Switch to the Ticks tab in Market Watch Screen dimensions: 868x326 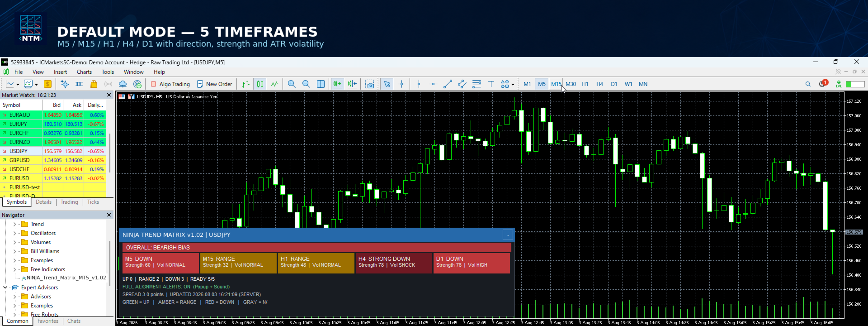(x=93, y=202)
